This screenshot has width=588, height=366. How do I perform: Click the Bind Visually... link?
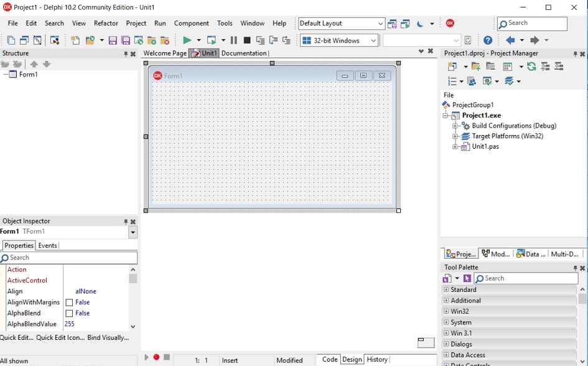tap(108, 337)
